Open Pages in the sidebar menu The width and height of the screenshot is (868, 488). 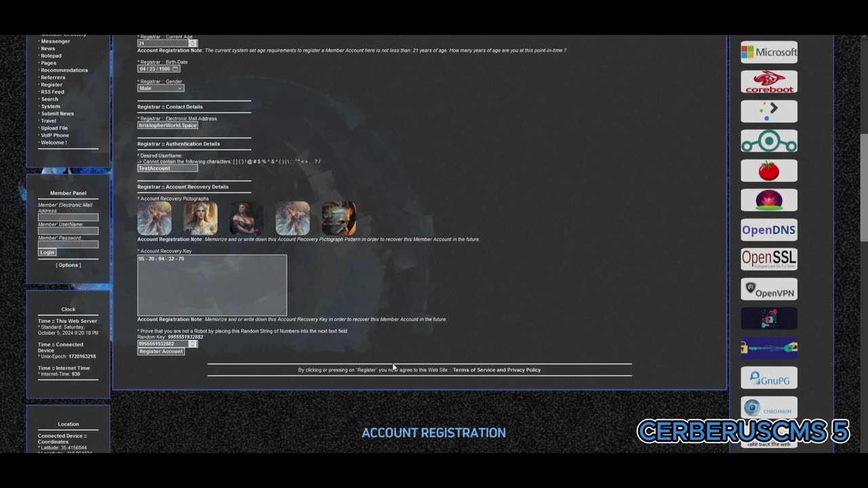(48, 63)
